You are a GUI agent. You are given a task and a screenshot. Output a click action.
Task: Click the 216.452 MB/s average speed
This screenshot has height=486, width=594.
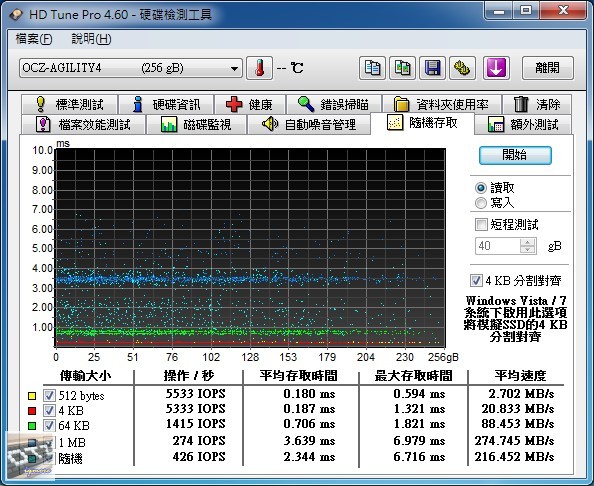tap(514, 456)
